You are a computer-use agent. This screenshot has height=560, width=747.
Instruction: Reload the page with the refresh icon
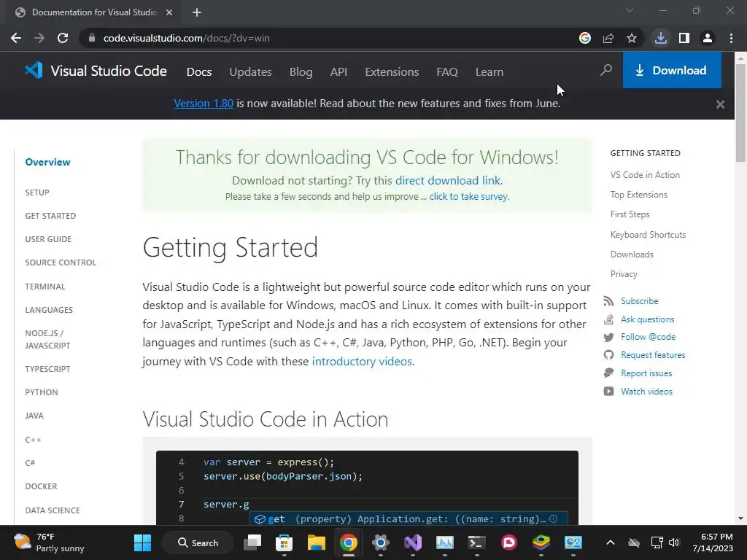(63, 38)
